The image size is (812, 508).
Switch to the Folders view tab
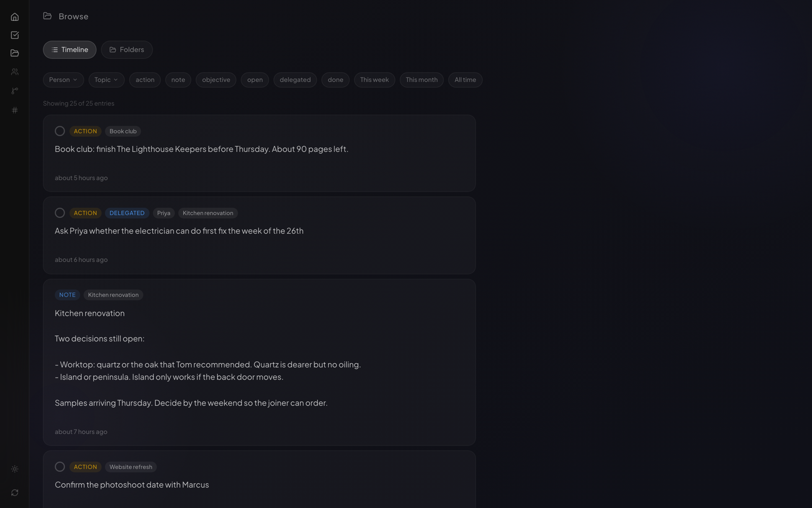click(127, 50)
